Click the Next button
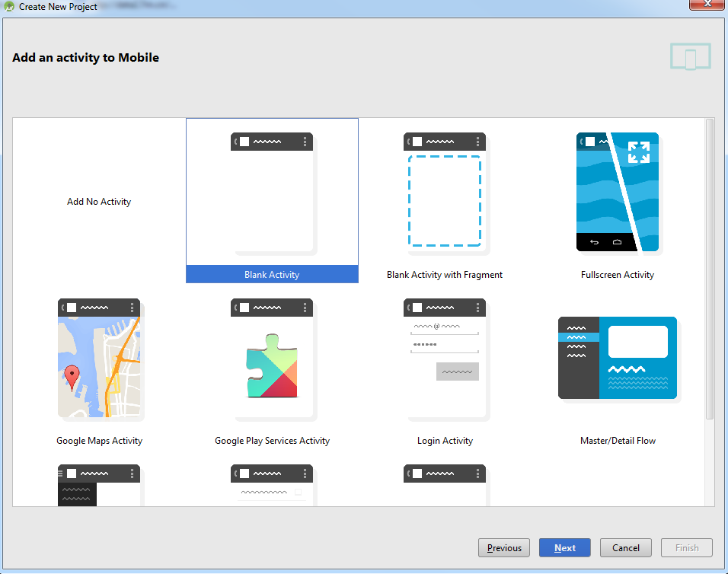Screen dimensions: 728x574 [x=564, y=547]
